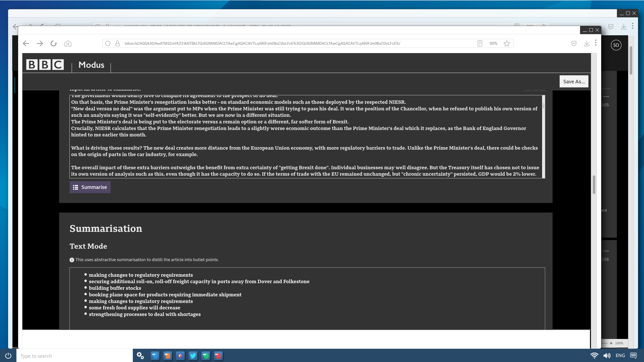Image resolution: width=644 pixels, height=362 pixels.
Task: Toggle reader view icon in address bar
Action: tap(480, 43)
